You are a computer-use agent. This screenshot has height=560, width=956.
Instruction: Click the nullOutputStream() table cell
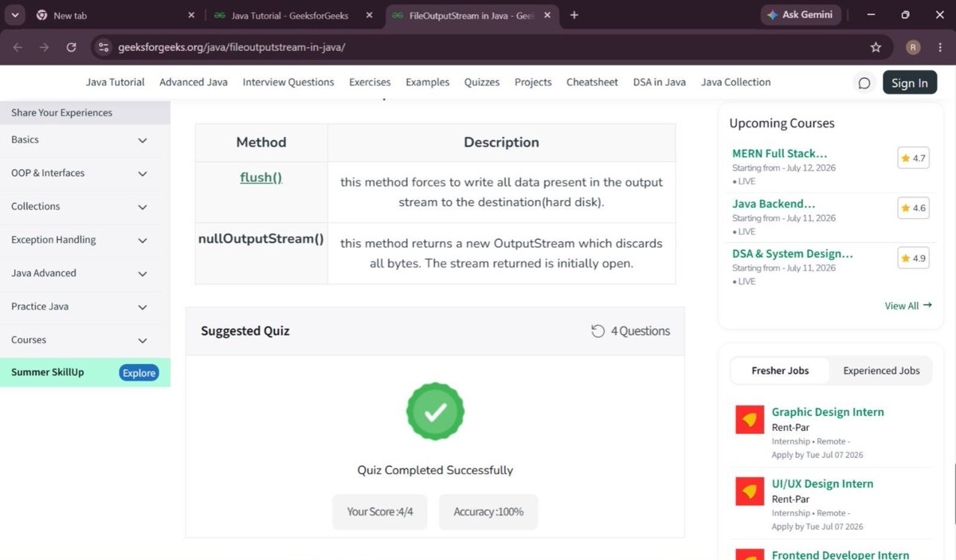coord(261,253)
